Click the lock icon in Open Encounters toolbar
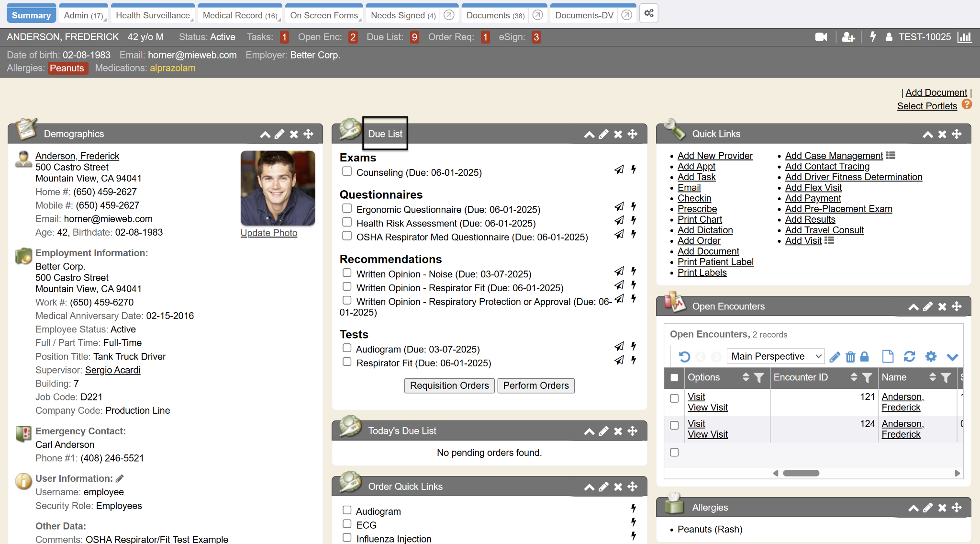 point(864,357)
